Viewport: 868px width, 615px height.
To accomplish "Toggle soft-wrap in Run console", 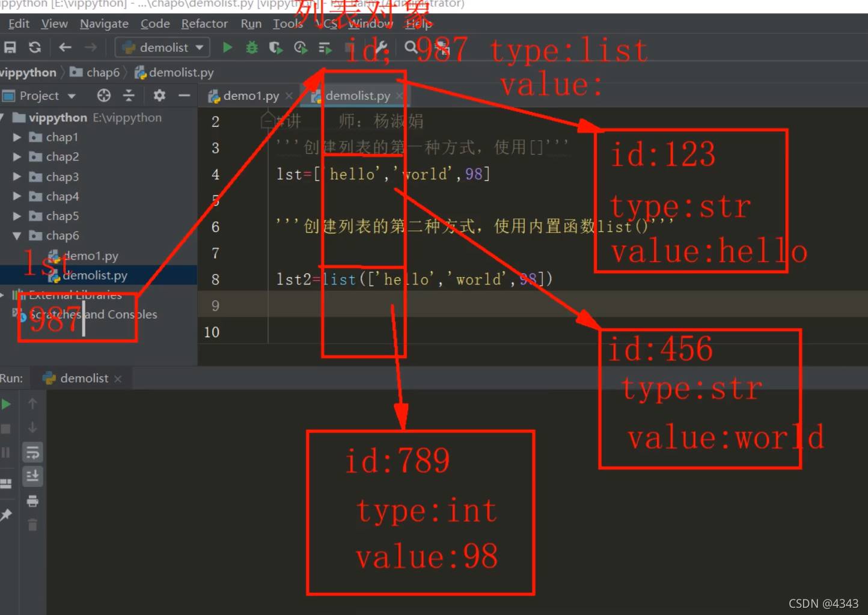I will click(x=32, y=452).
